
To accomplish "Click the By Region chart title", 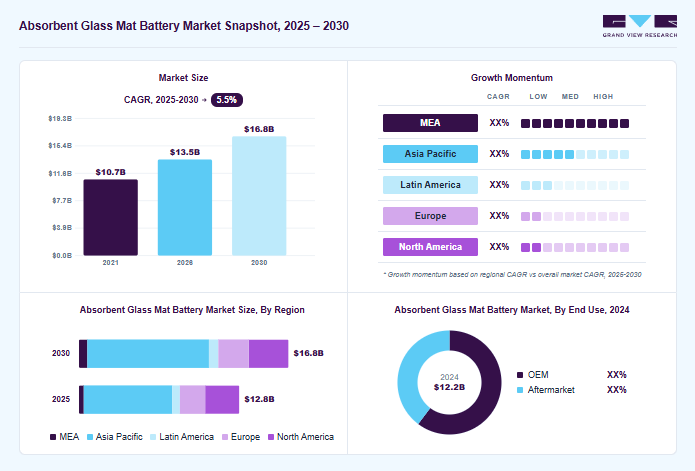I will [192, 310].
